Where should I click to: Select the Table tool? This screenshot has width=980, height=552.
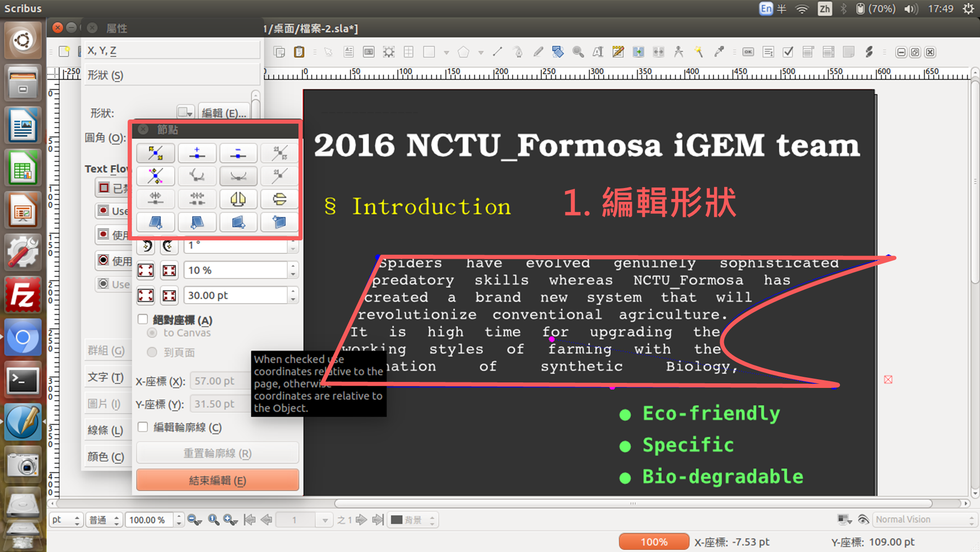click(409, 52)
